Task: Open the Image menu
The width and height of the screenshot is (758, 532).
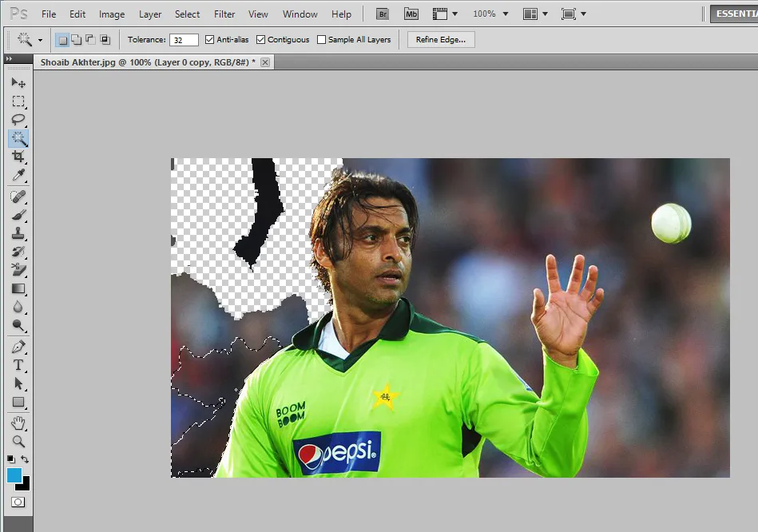Action: pyautogui.click(x=112, y=14)
